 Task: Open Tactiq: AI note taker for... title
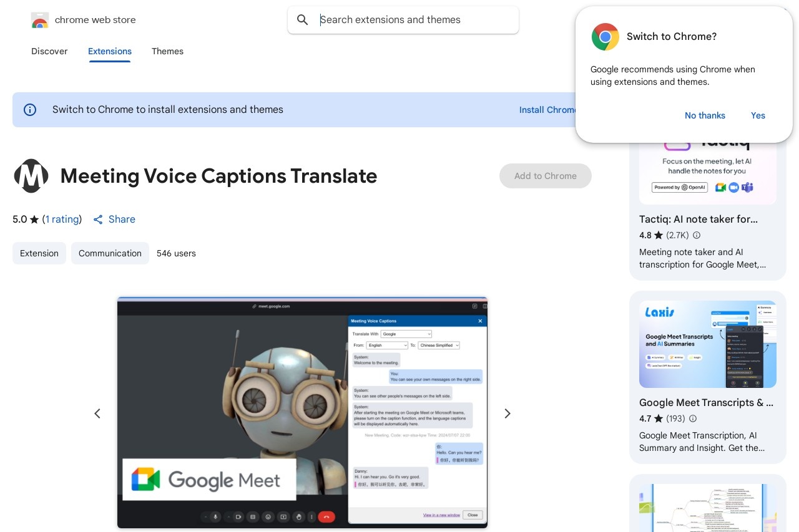(x=699, y=220)
